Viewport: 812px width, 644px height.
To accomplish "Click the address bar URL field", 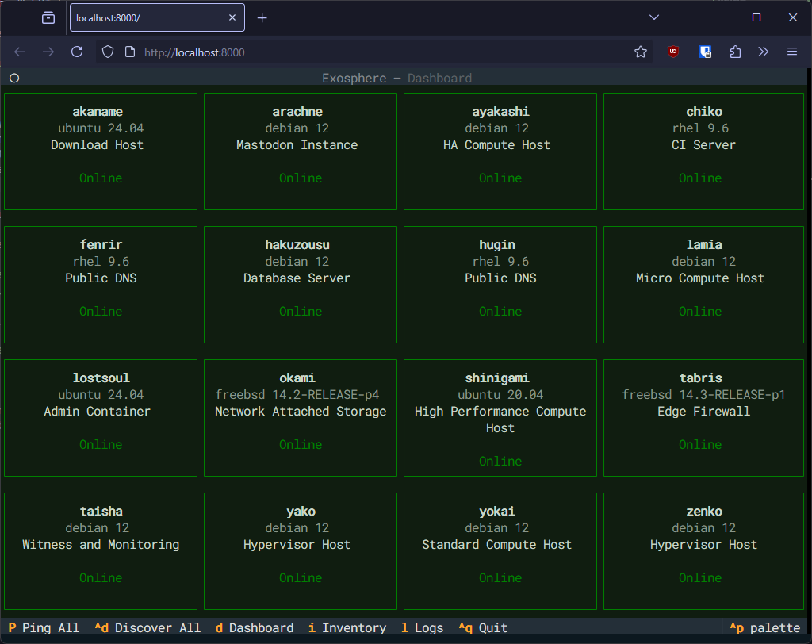I will click(381, 52).
